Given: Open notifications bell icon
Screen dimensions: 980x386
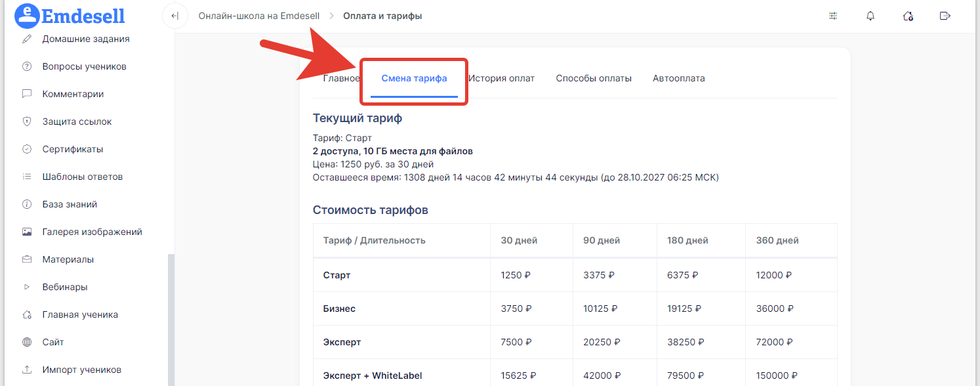Looking at the screenshot, I should (870, 16).
